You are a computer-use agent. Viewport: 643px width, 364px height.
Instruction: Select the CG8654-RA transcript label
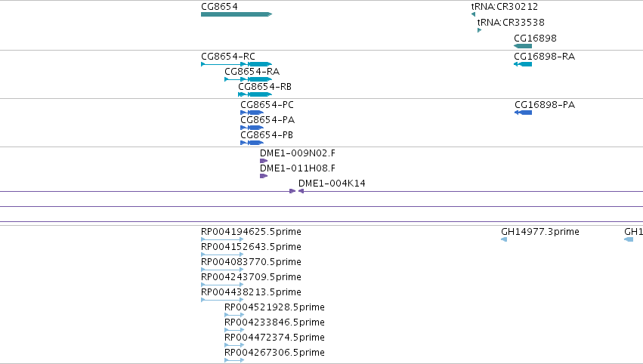coord(252,72)
